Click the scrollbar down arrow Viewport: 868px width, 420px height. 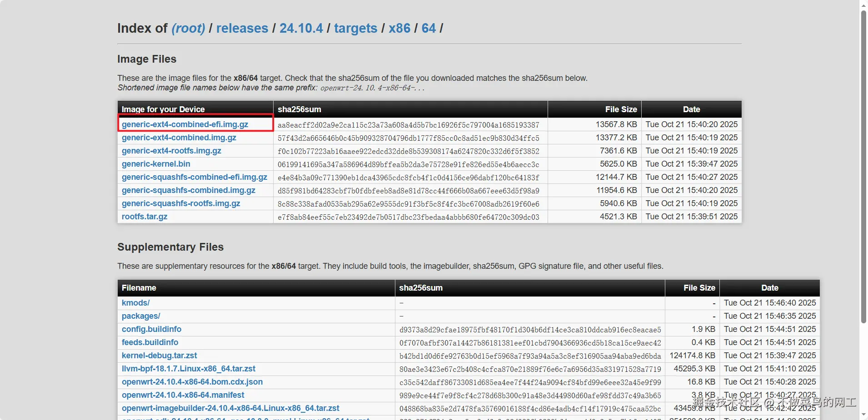(863, 415)
